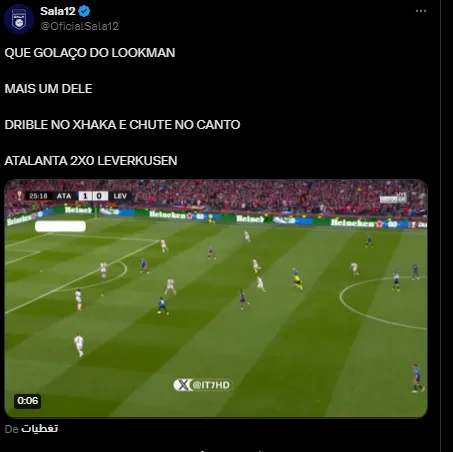Click the MAIS UM DELE text line
Viewport: 453px width, 452px height.
click(48, 89)
